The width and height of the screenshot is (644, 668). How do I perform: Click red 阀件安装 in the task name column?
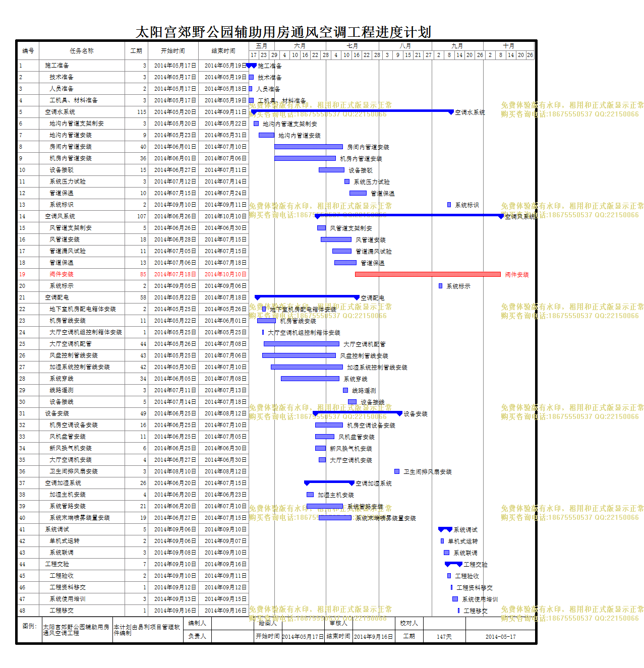(x=62, y=274)
